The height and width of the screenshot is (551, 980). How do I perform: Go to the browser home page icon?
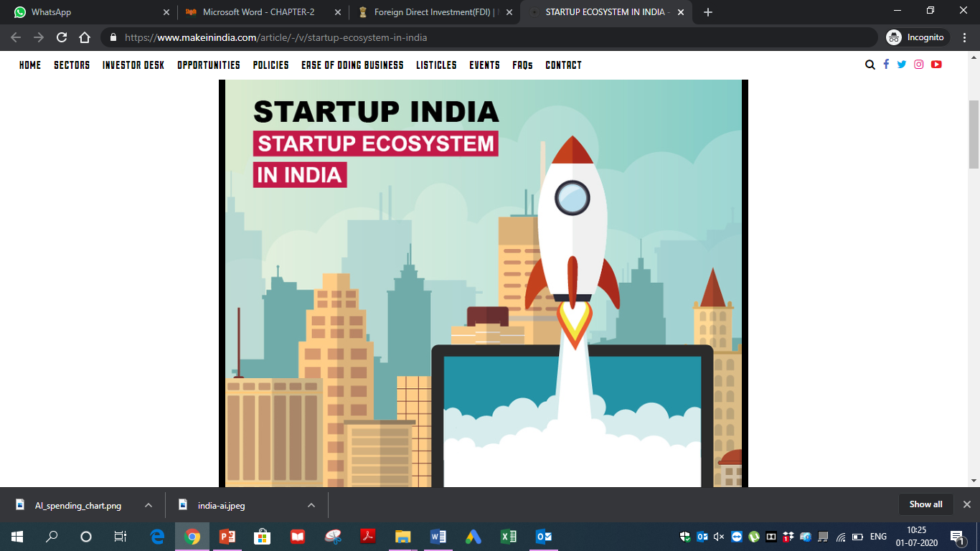click(x=85, y=37)
